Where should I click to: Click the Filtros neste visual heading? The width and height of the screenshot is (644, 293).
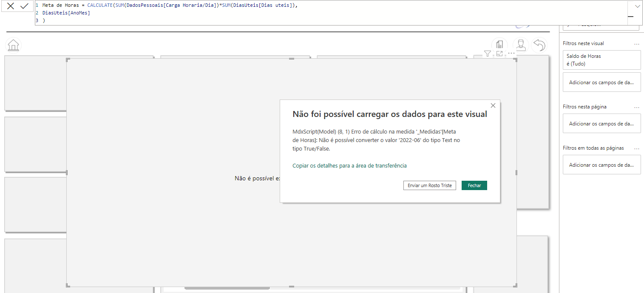pyautogui.click(x=583, y=43)
